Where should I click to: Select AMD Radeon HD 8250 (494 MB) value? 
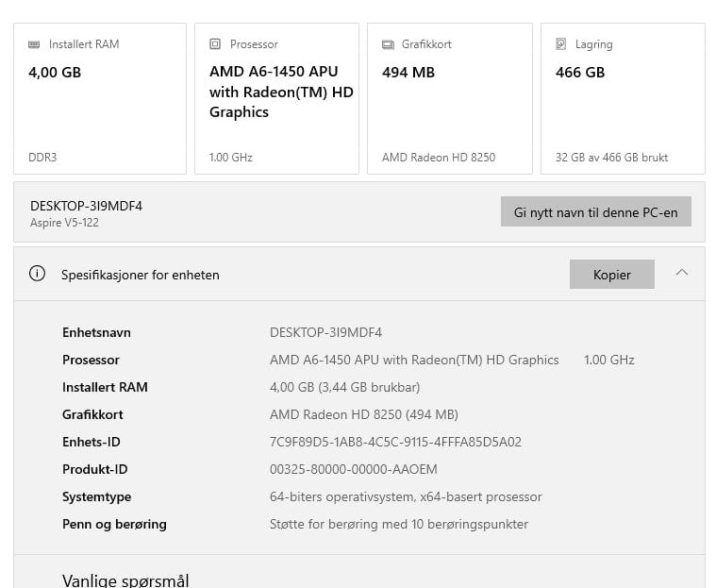tap(364, 415)
